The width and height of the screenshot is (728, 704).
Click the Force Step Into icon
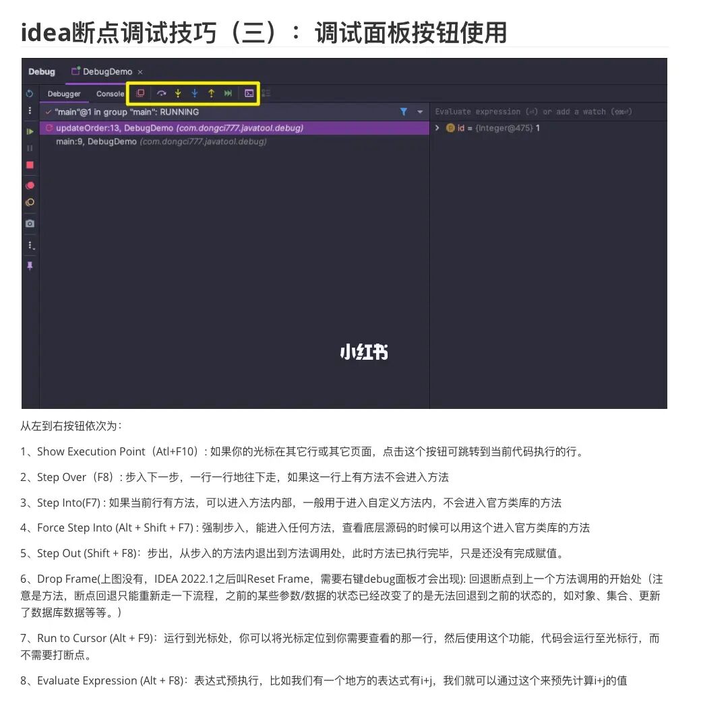pos(195,93)
